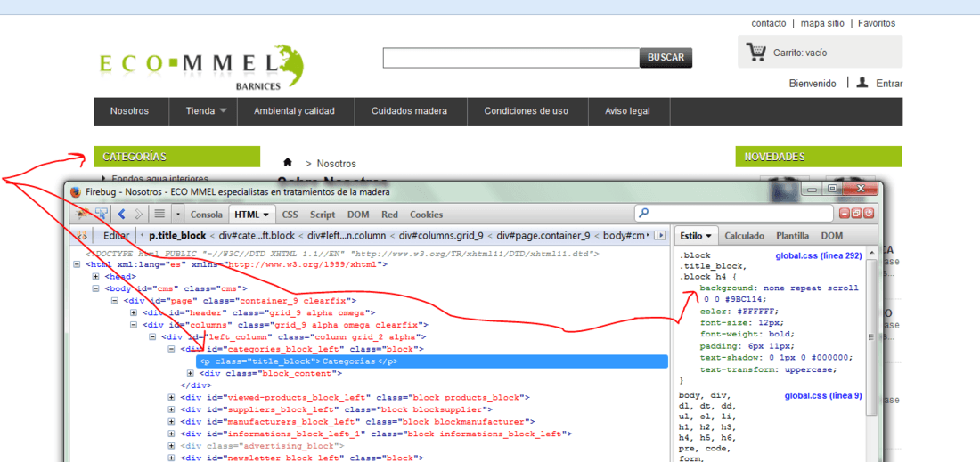Click the user icon beside Entrar
Image resolution: width=980 pixels, height=462 pixels.
pyautogui.click(x=862, y=83)
